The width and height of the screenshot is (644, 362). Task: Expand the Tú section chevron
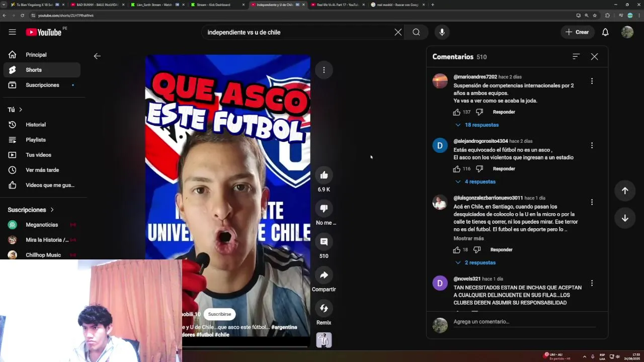21,110
